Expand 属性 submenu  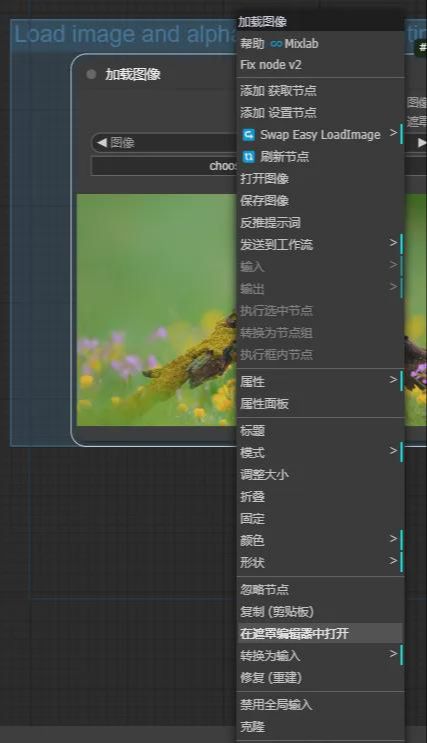[x=320, y=381]
